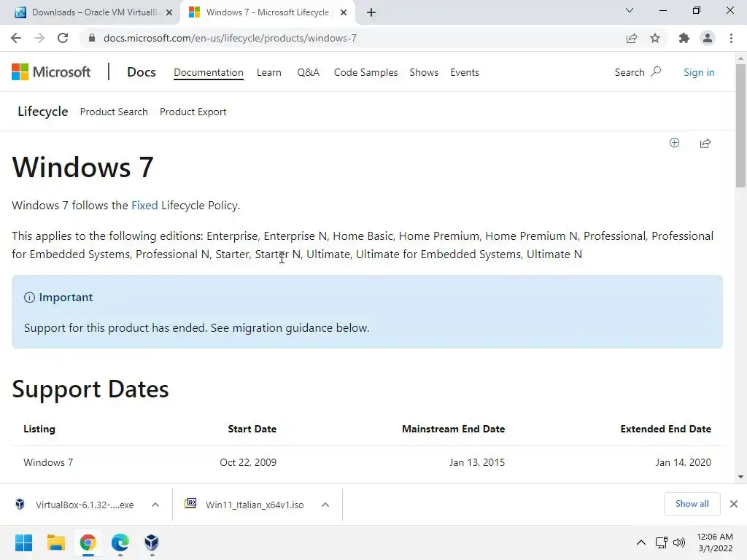The width and height of the screenshot is (747, 560).
Task: Click the Listing column header
Action: [x=39, y=429]
